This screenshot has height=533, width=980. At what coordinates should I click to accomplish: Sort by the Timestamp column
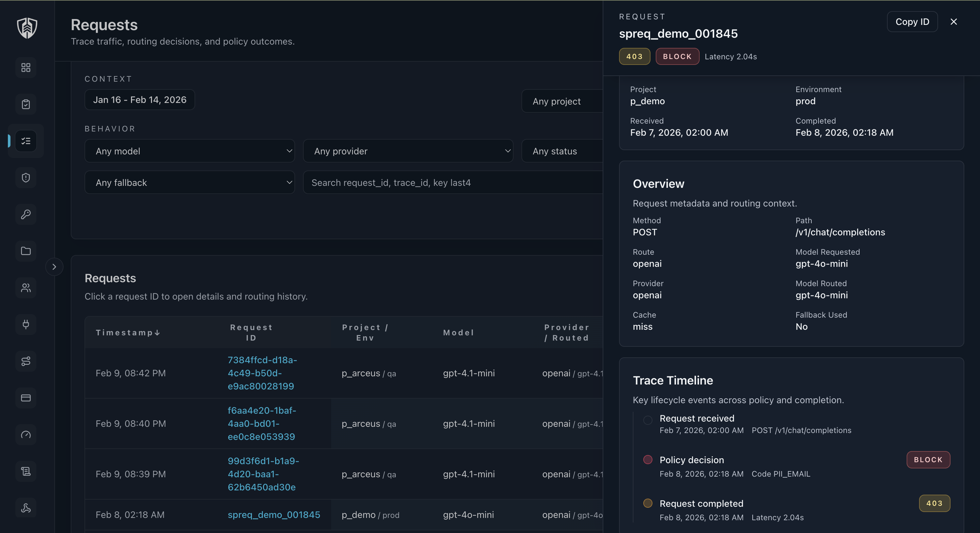point(127,332)
